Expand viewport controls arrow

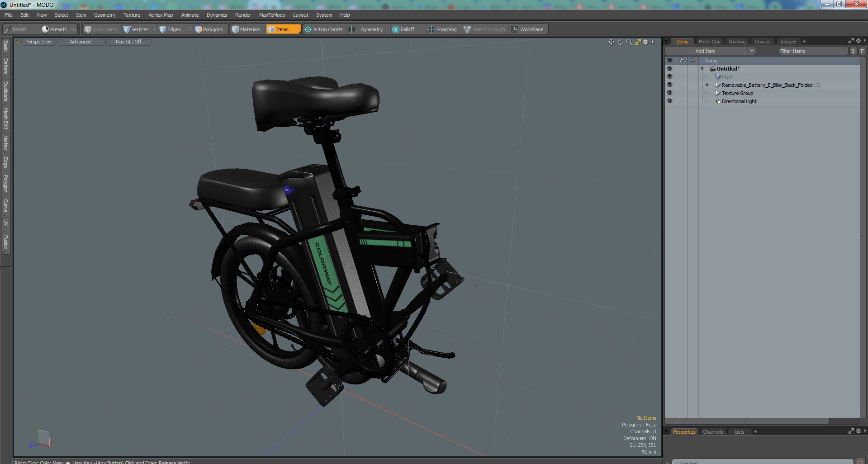(653, 42)
